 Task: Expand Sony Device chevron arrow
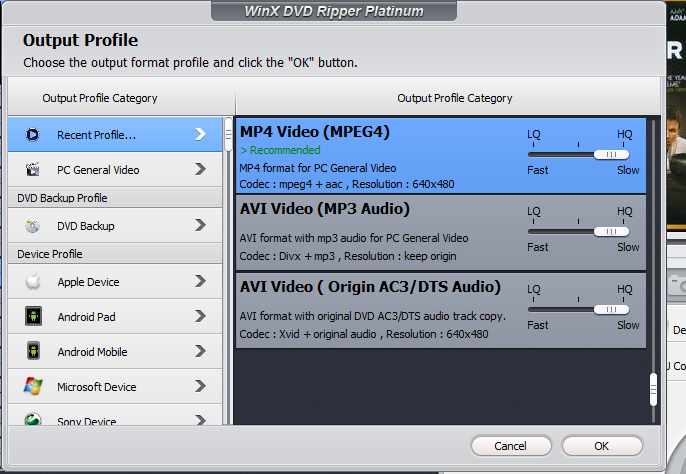200,420
